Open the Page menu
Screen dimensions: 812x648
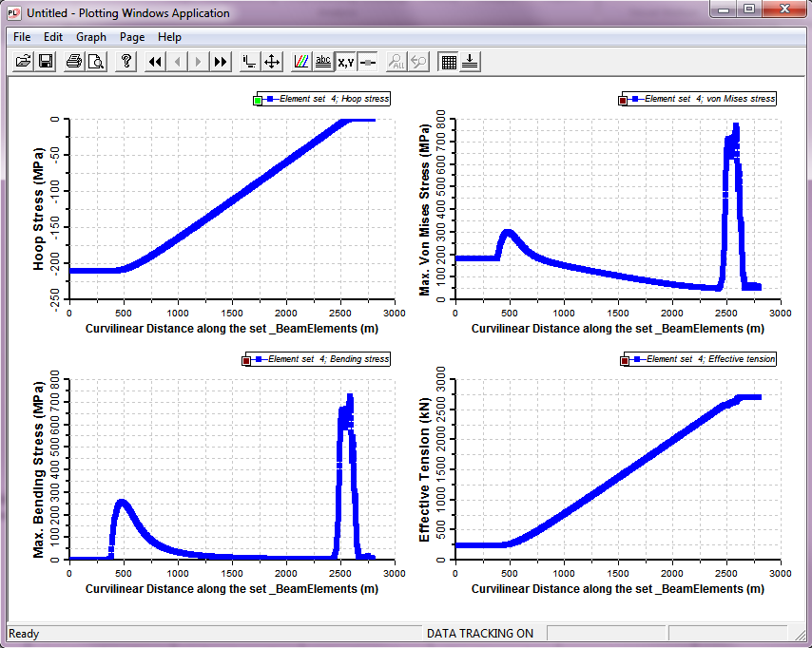click(x=132, y=37)
